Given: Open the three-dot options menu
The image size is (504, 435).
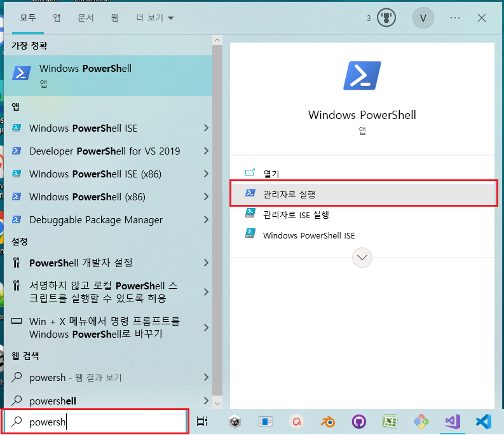Looking at the screenshot, I should [x=455, y=18].
